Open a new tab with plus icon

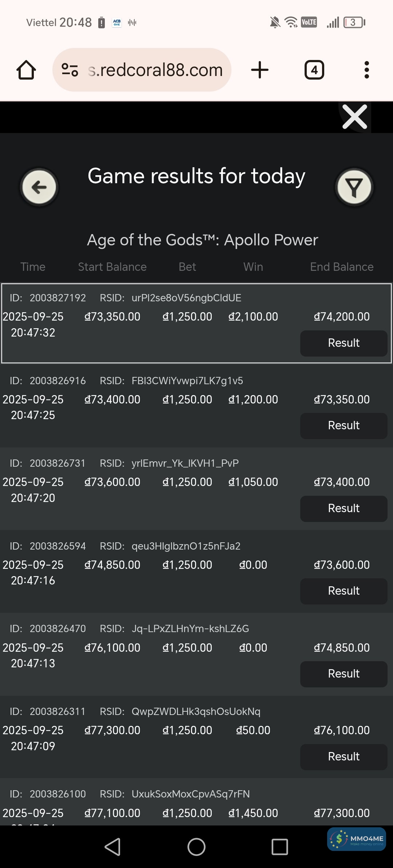(260, 70)
